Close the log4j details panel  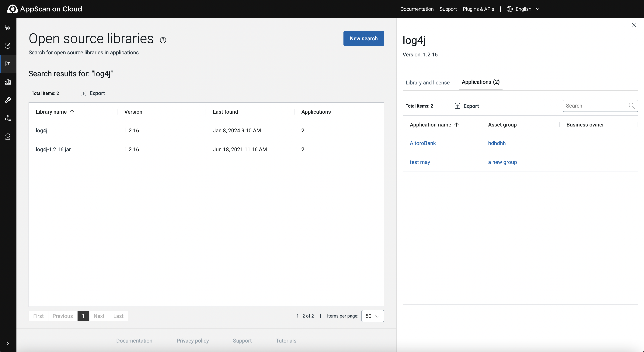pyautogui.click(x=634, y=25)
